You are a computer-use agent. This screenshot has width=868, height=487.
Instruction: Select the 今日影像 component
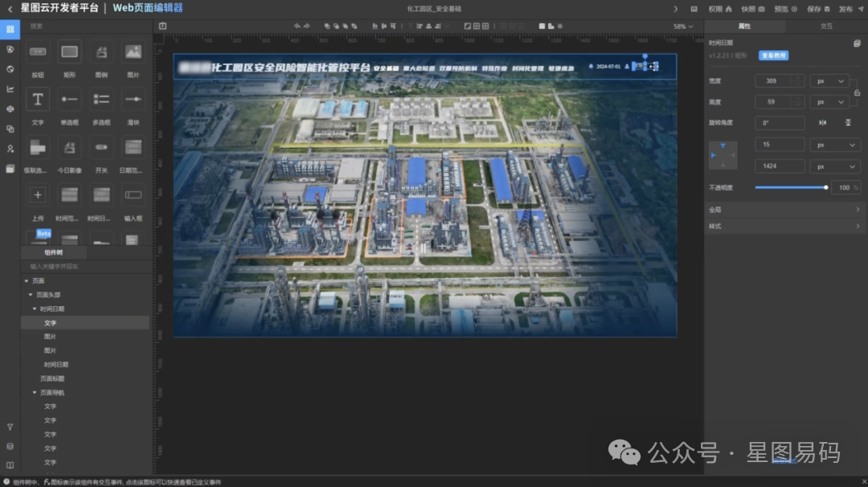(x=69, y=148)
